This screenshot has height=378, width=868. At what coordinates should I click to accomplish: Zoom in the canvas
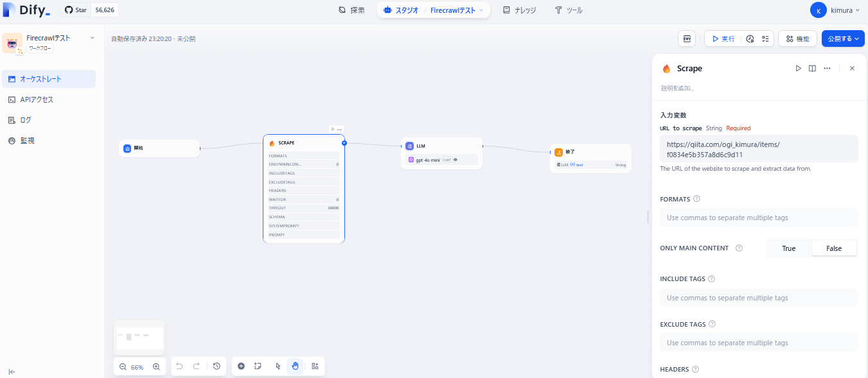pos(156,367)
